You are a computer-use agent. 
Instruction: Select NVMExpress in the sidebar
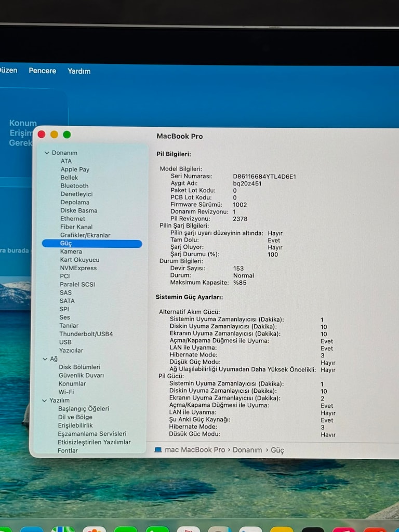click(x=78, y=268)
